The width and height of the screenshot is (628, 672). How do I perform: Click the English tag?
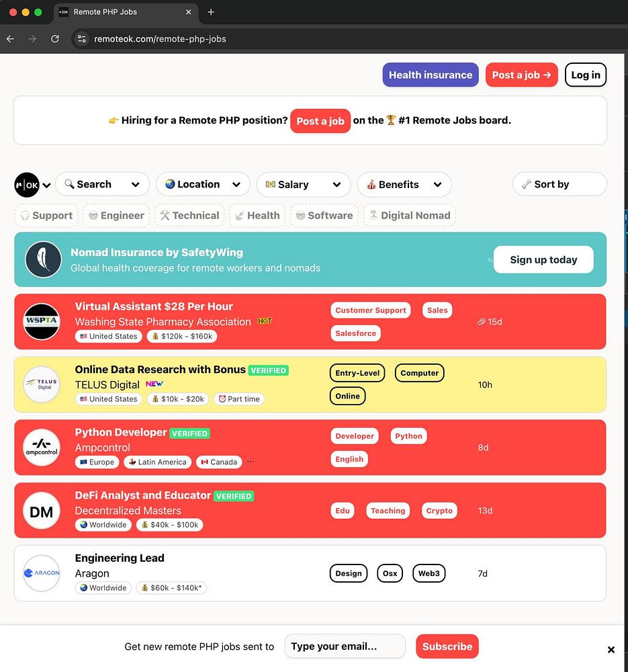click(x=349, y=460)
